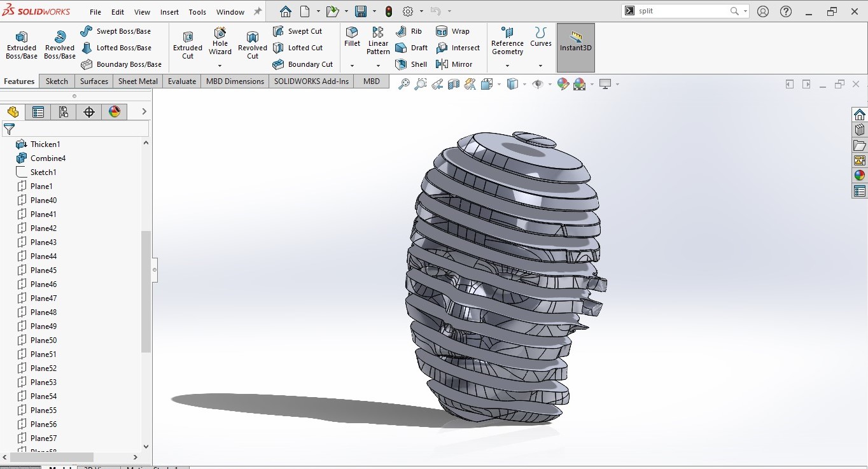Pin the SOLIDWORKS menu bar
This screenshot has height=469, width=868.
tap(258, 11)
